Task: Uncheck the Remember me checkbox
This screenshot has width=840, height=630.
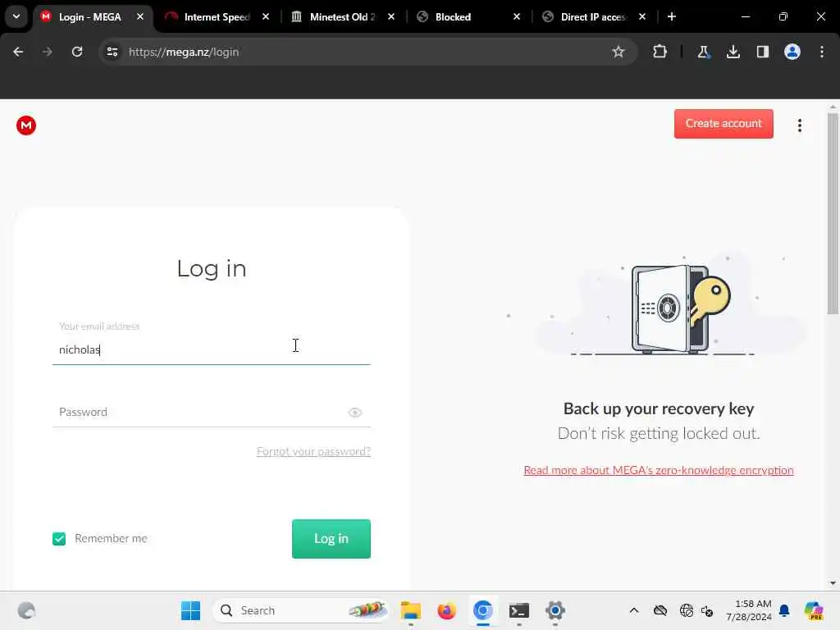Action: (x=59, y=538)
